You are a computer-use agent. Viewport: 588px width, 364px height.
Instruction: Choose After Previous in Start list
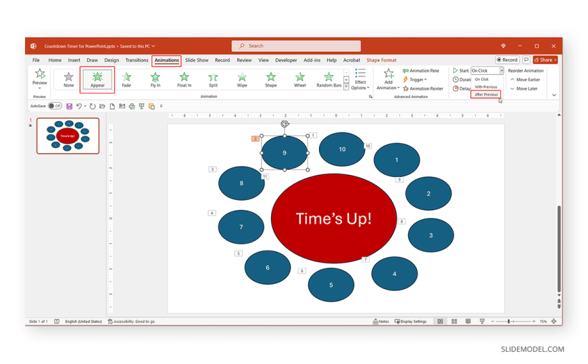pos(486,95)
